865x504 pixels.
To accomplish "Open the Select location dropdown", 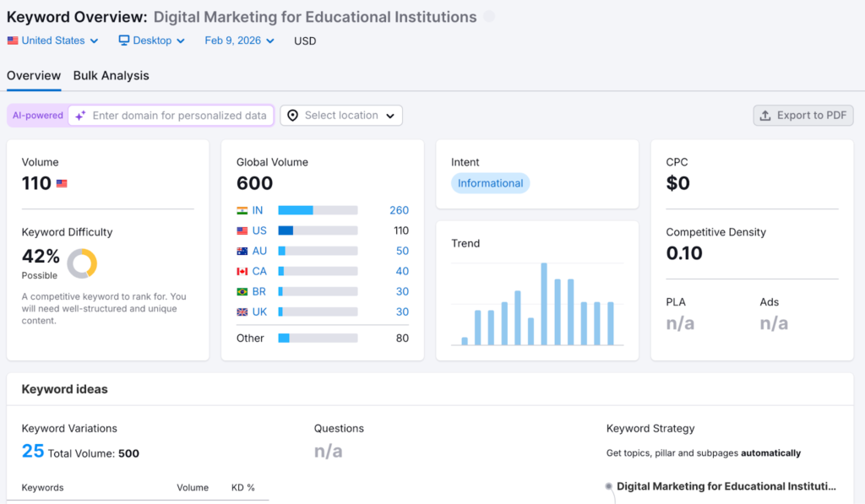I will point(341,116).
